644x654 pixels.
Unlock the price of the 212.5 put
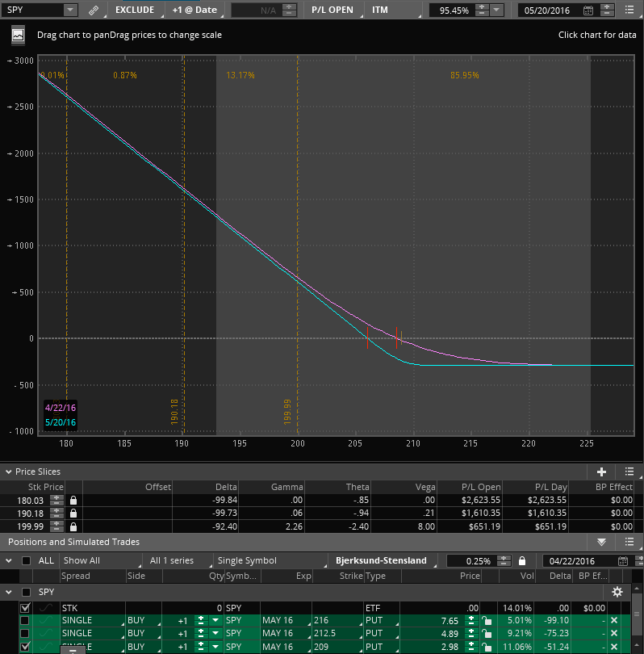click(x=486, y=633)
